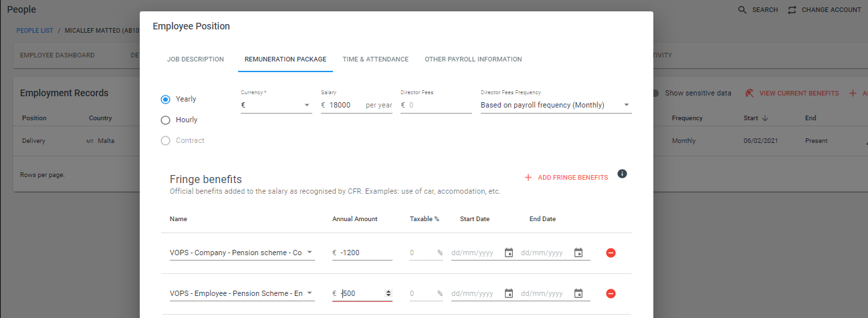Open the Currency dropdown

tap(276, 105)
